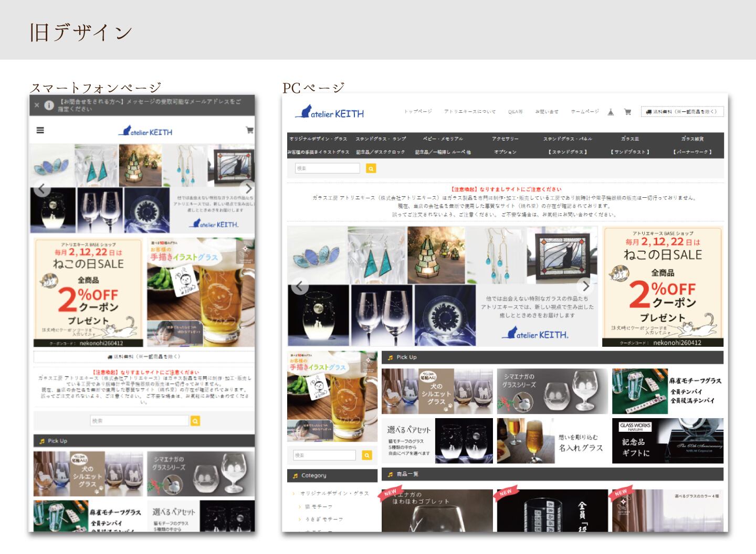This screenshot has height=554, width=756.
Task: Advance the smartphone carousel with right arrow
Action: click(248, 188)
